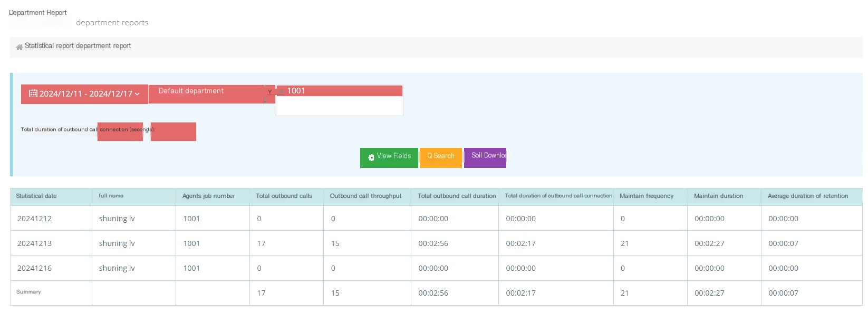This screenshot has width=868, height=312.
Task: Click the Total duration of outbound call connection (seconds) label
Action: tap(88, 129)
